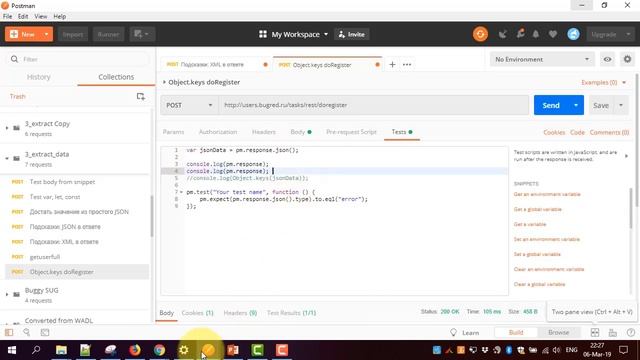
Task: Open the Authorization tab
Action: point(218,132)
